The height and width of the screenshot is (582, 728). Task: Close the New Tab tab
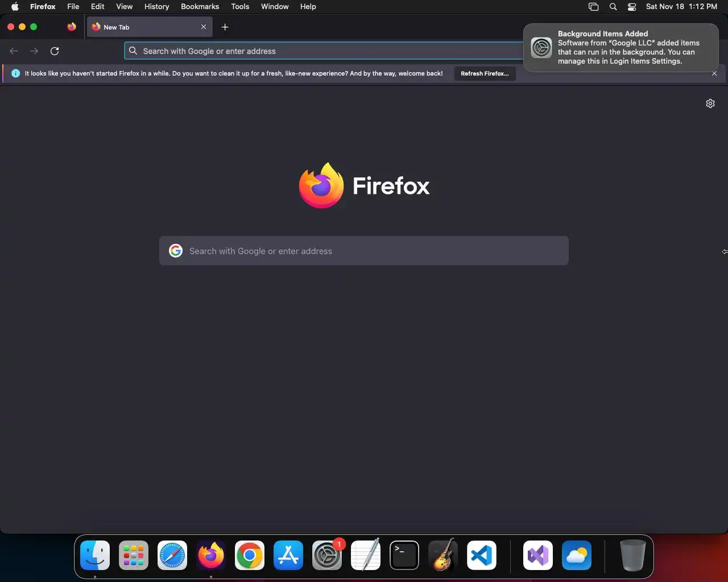(x=204, y=27)
